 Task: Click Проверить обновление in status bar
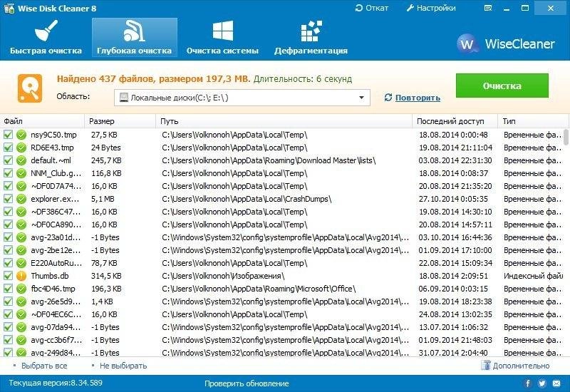[247, 383]
